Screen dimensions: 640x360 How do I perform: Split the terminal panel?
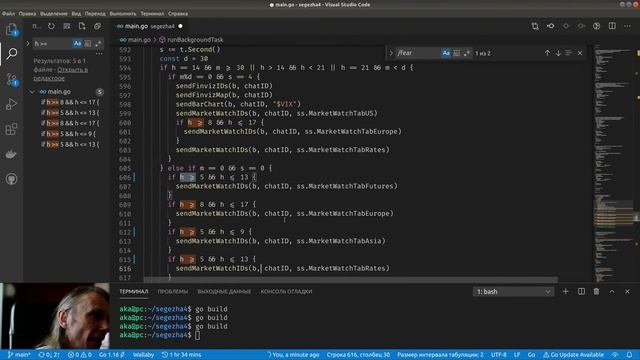click(581, 291)
